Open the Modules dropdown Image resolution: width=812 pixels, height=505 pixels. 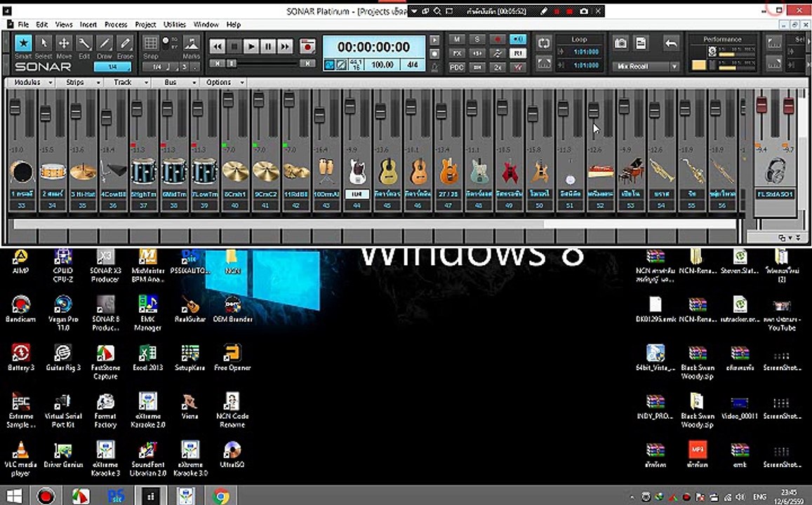pos(31,82)
